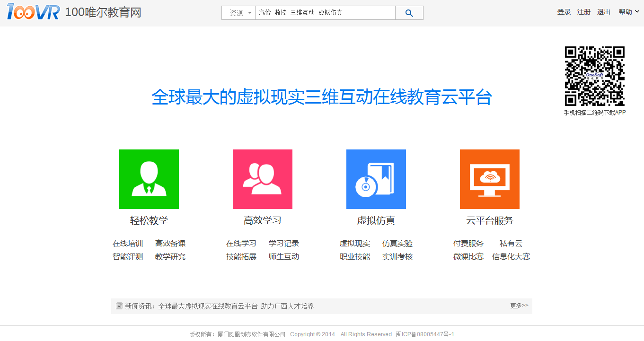This screenshot has height=341, width=644.
Task: Focus the search text input field
Action: [325, 13]
